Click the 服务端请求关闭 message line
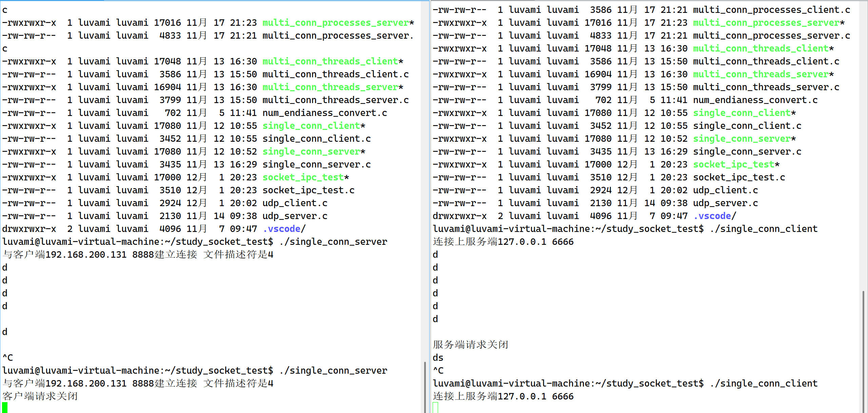This screenshot has height=413, width=868. (470, 345)
